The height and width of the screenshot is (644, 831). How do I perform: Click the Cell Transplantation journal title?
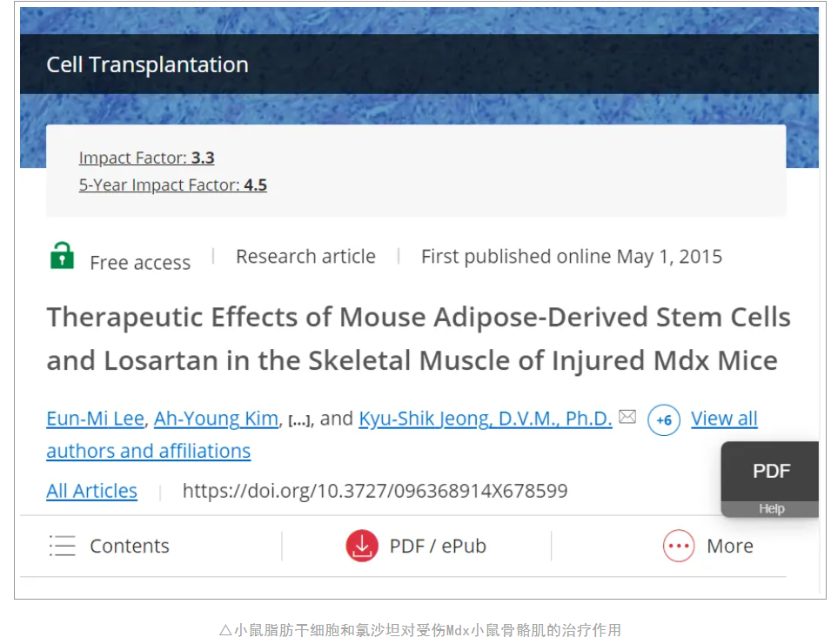pos(147,64)
